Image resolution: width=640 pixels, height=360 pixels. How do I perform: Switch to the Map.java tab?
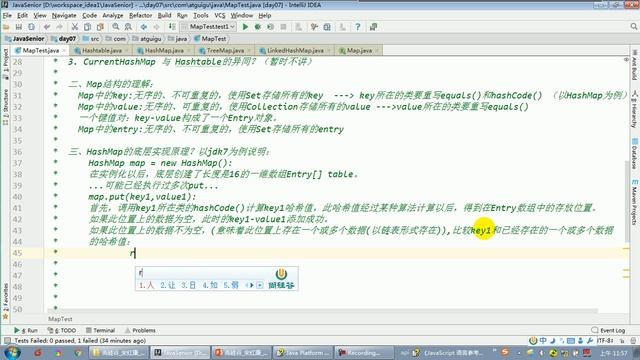pyautogui.click(x=359, y=51)
